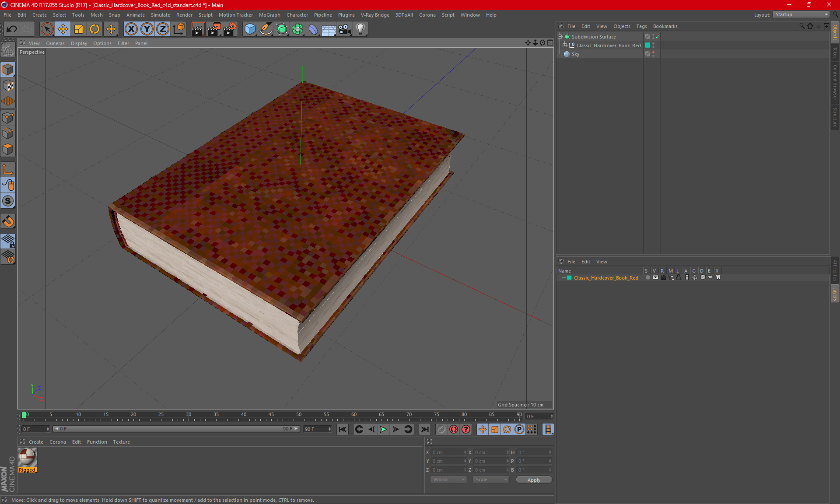Open the Floor environment objects icon
The height and width of the screenshot is (504, 840).
pos(329,29)
